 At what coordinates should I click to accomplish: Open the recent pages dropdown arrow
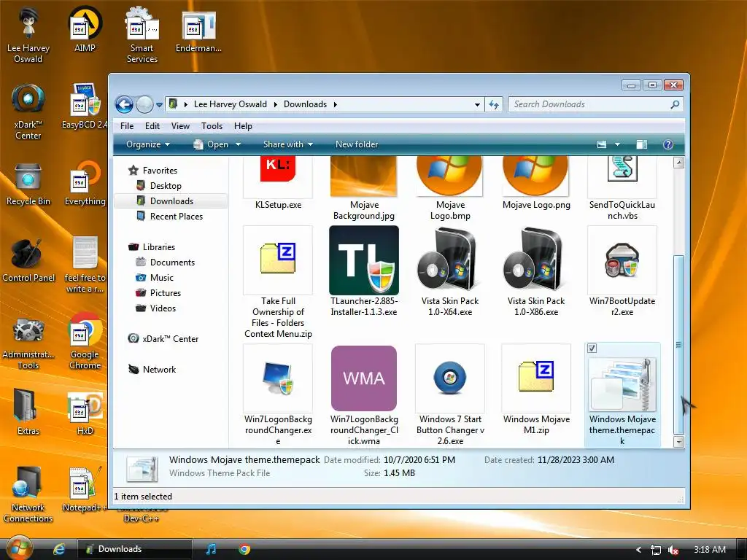[x=159, y=105]
